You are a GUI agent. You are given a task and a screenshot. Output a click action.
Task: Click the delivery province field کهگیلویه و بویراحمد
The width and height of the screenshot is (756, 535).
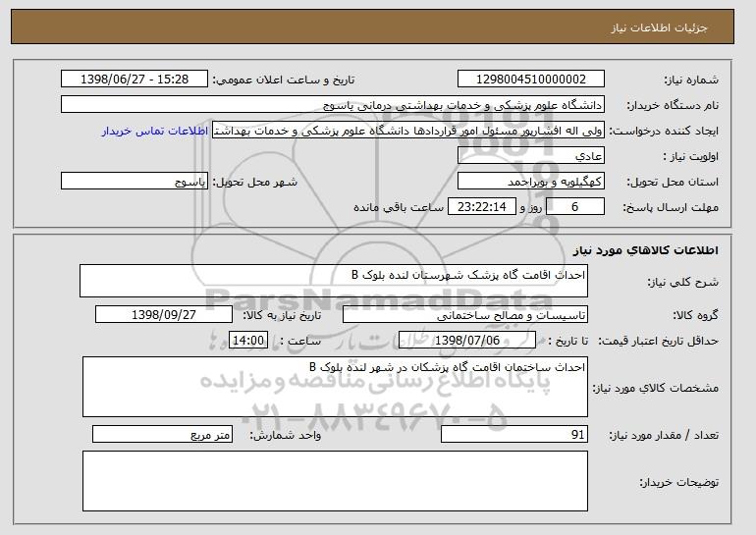[x=531, y=182]
